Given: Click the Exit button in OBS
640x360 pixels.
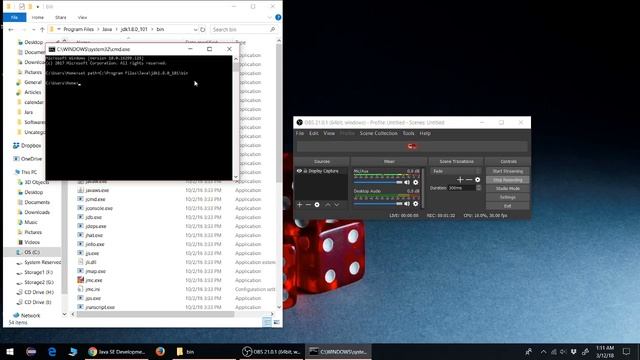Looking at the screenshot, I should pos(508,206).
